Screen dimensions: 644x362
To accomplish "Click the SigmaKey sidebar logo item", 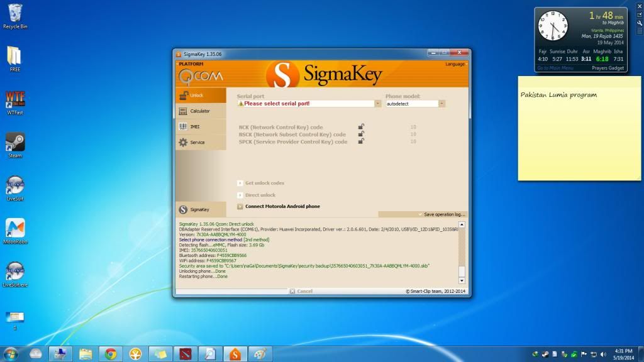I will point(200,209).
